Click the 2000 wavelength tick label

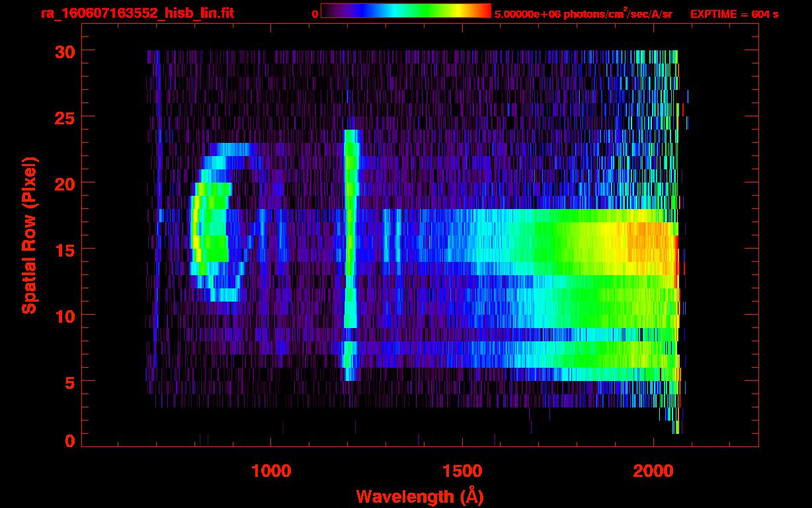653,472
